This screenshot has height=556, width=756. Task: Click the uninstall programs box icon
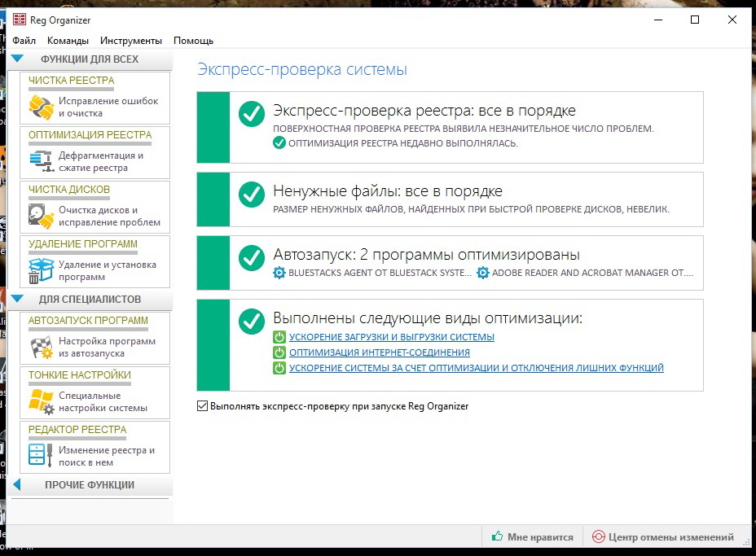41,270
